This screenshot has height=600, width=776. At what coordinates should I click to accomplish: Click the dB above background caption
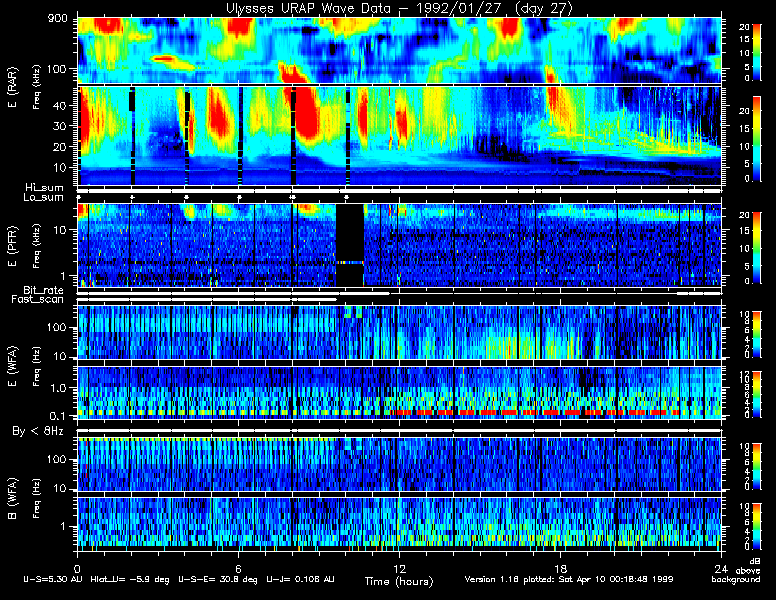(741, 570)
